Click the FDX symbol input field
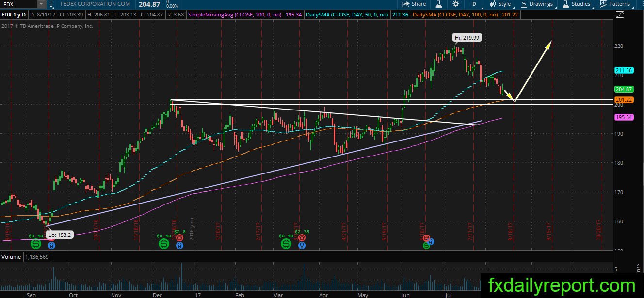Screen dimensions: 644x298 click(18, 4)
